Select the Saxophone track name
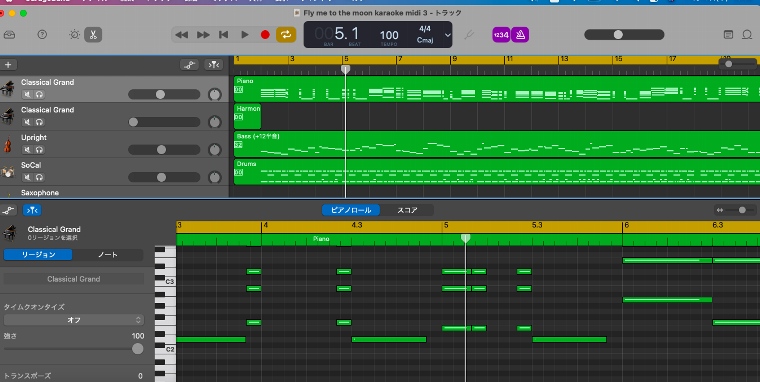The width and height of the screenshot is (760, 382). (x=40, y=192)
